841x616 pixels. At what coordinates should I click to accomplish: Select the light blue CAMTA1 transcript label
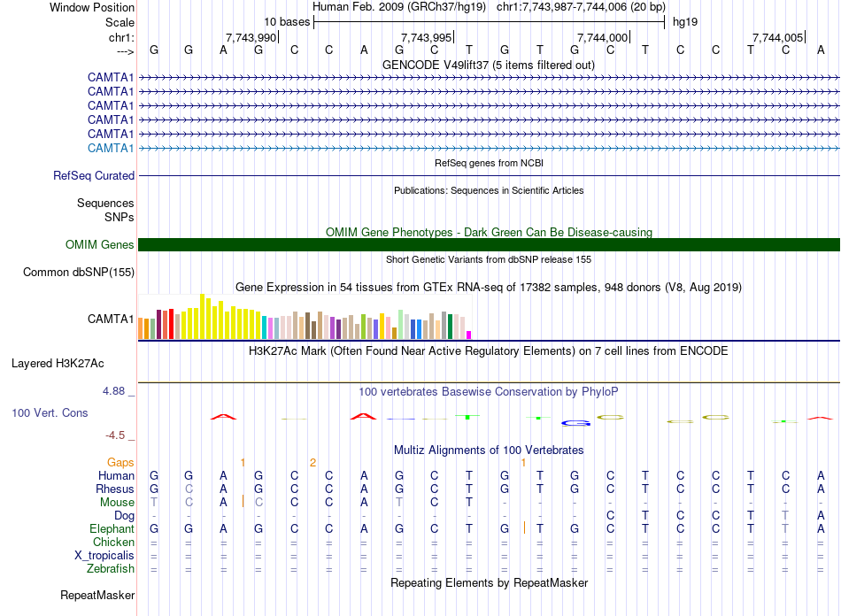(x=111, y=148)
